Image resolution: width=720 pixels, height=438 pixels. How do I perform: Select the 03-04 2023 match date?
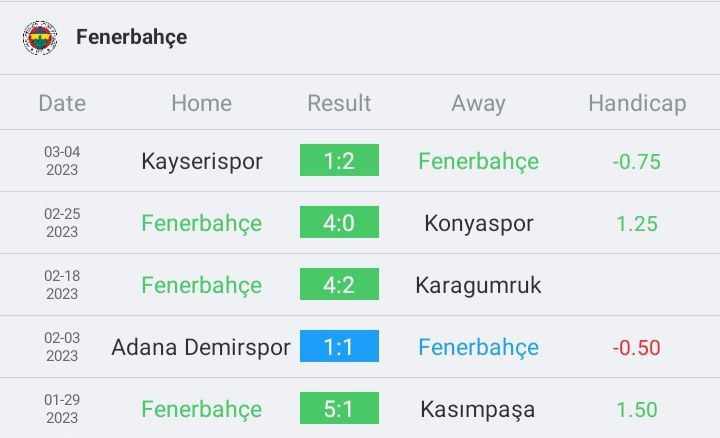[x=62, y=161]
